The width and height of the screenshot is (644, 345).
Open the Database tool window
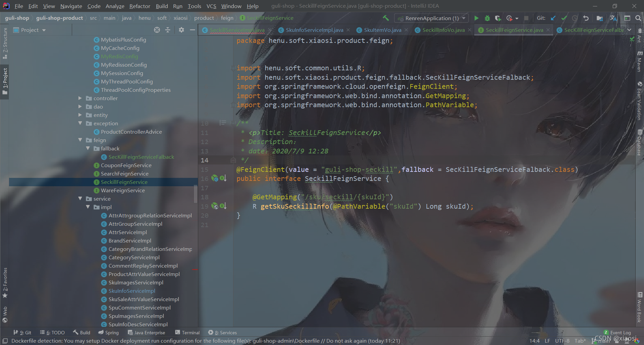[x=640, y=142]
